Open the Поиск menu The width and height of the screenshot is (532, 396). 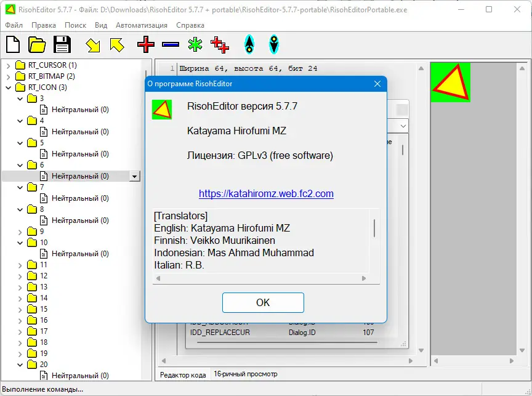click(75, 25)
